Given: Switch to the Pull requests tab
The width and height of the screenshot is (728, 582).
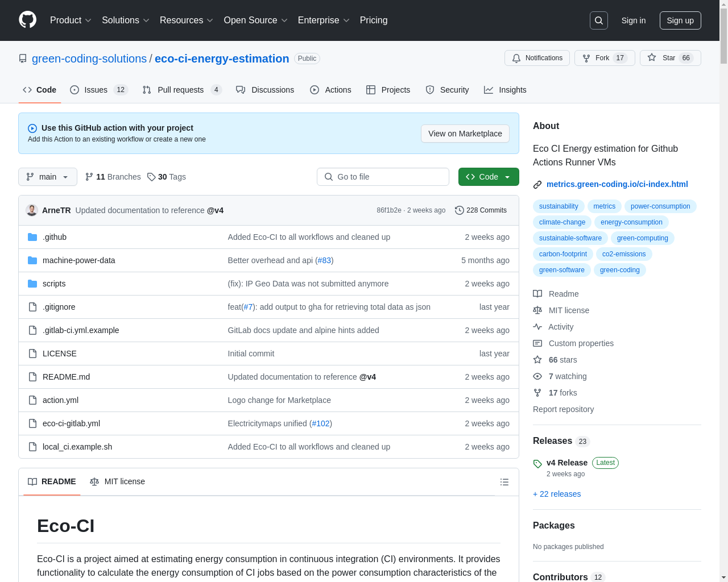Looking at the screenshot, I should coord(181,90).
